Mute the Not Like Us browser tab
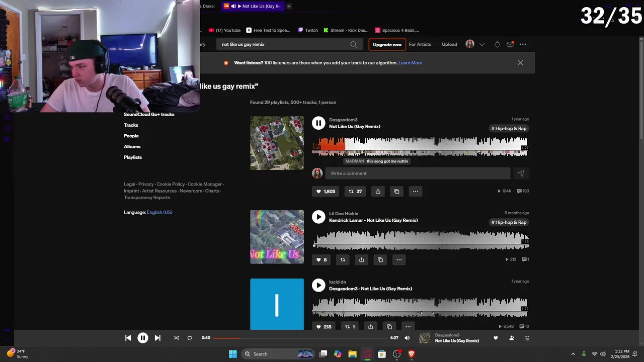 pyautogui.click(x=233, y=6)
